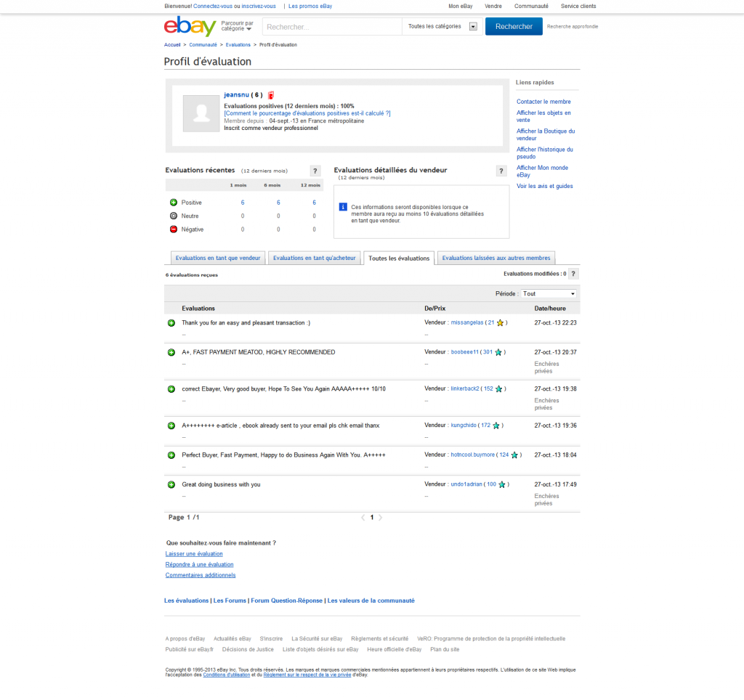Open seller hotncool.buymore profile link
Image resolution: width=744 pixels, height=700 pixels.
pyautogui.click(x=472, y=455)
